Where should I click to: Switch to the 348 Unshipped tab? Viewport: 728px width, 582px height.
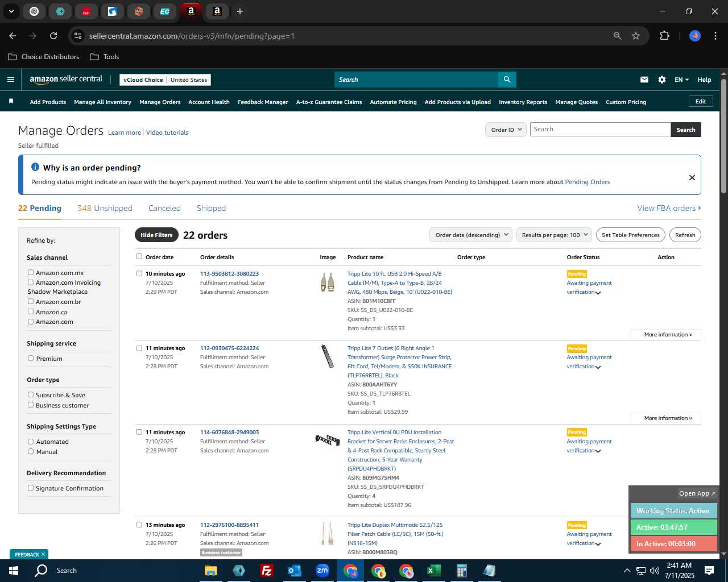pyautogui.click(x=105, y=208)
